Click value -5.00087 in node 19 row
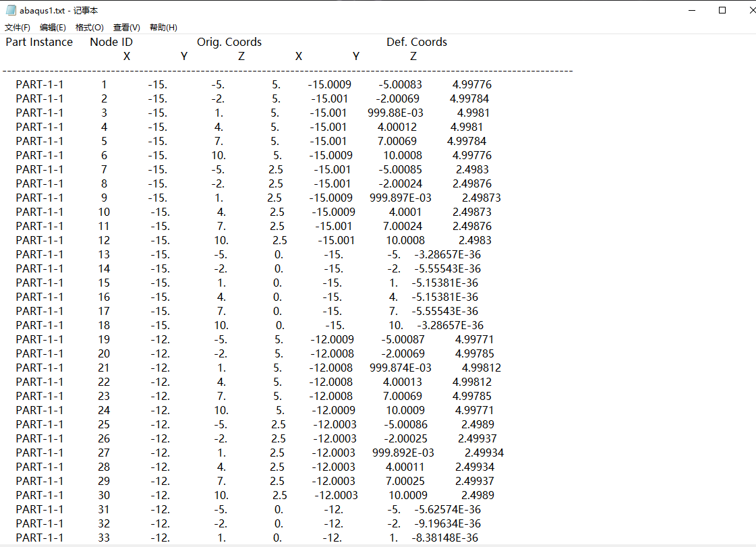 point(403,339)
